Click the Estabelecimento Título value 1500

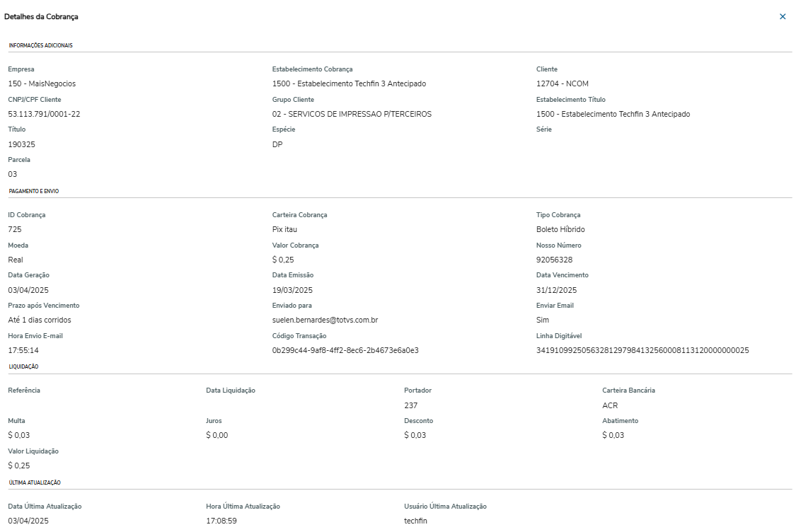click(x=613, y=114)
